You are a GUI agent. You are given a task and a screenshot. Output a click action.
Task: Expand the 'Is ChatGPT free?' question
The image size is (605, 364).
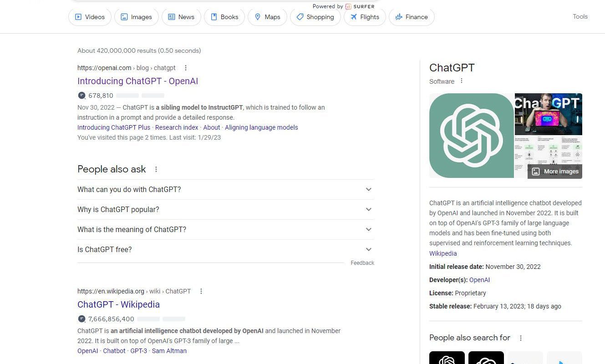coord(225,249)
